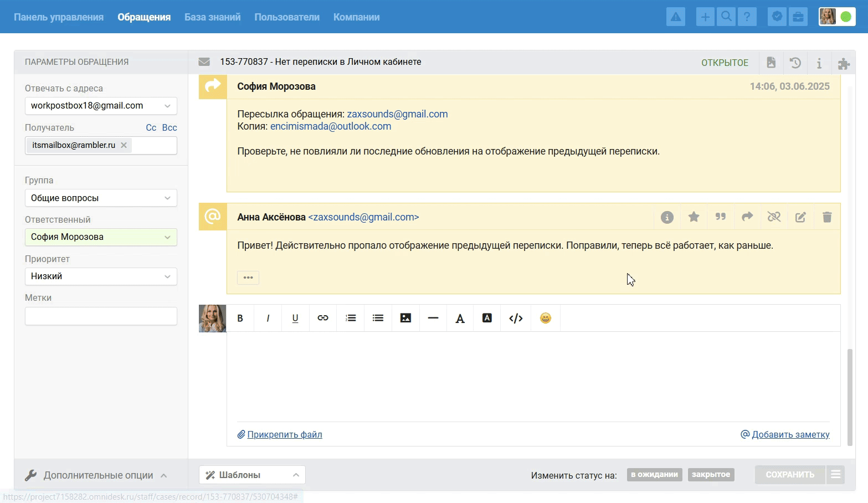Open the Группа dropdown showing Общие вопросы
The height and width of the screenshot is (503, 868).
(101, 198)
